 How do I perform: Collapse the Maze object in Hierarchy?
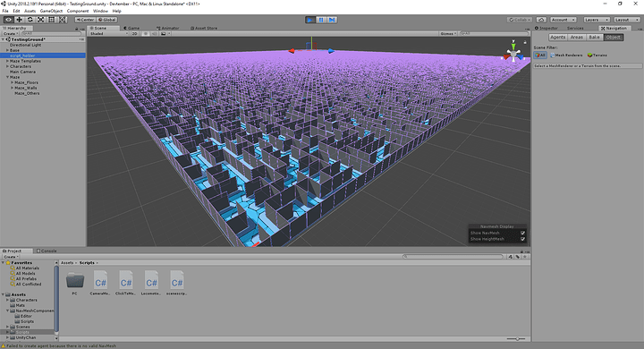pyautogui.click(x=7, y=77)
